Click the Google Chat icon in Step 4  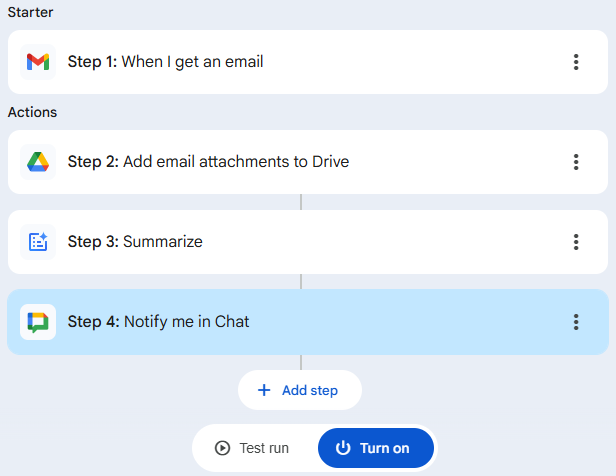(38, 322)
